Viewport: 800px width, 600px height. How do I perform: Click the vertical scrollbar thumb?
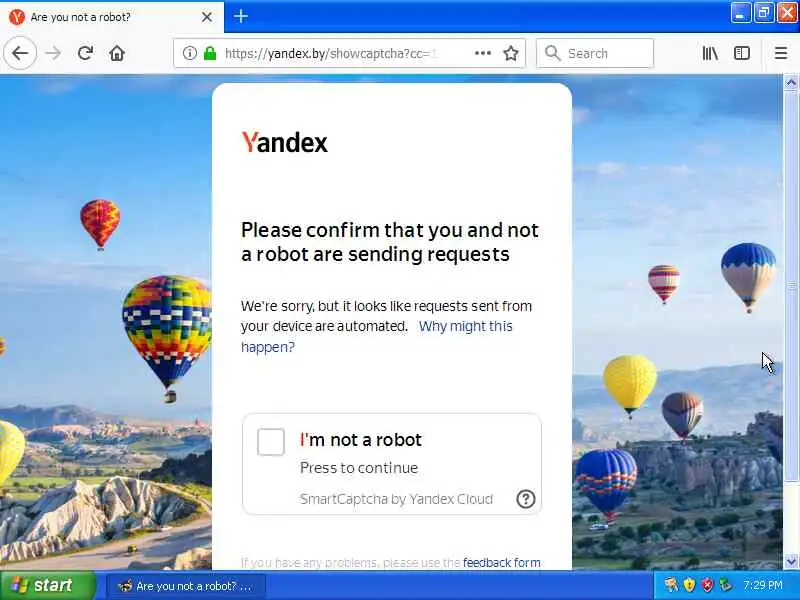(791, 286)
